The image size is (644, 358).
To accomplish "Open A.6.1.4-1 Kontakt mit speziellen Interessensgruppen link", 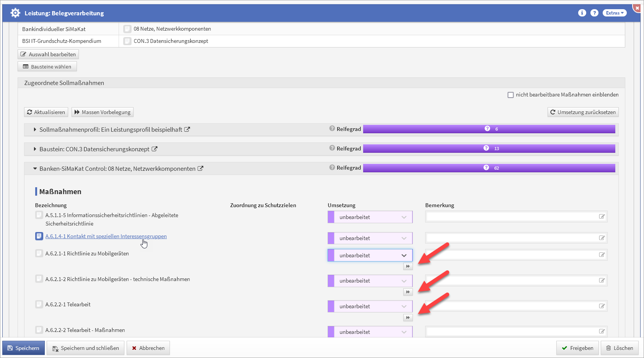I will click(x=106, y=236).
